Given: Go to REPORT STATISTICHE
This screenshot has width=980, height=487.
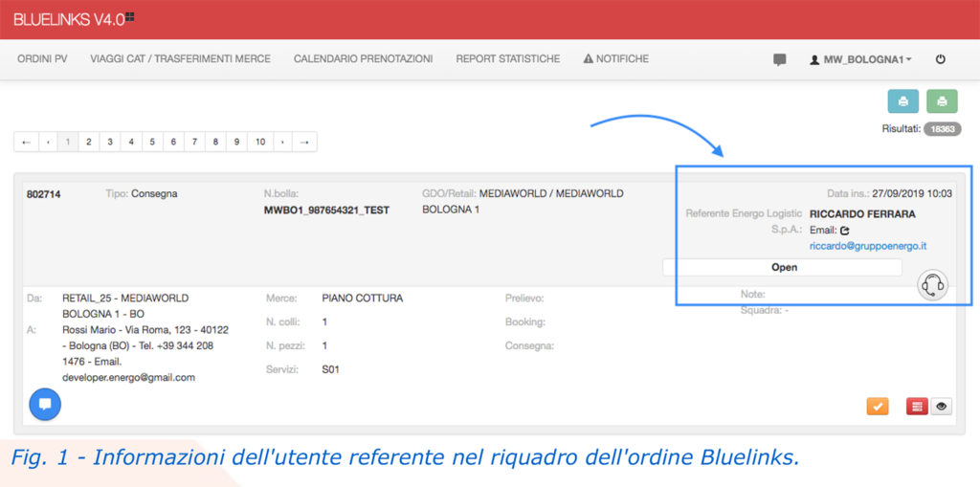Looking at the screenshot, I should pos(507,59).
